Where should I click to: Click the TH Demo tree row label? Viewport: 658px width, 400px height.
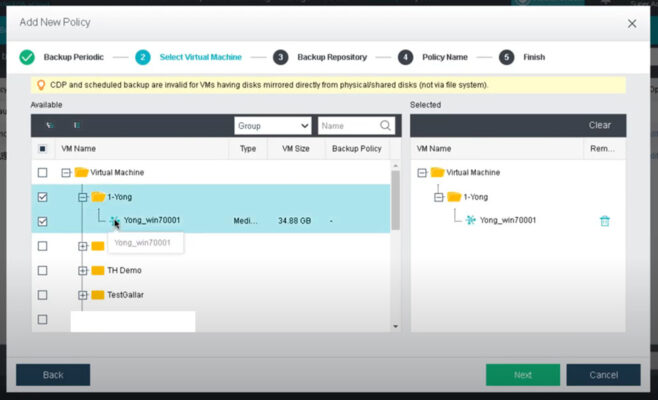coord(124,270)
